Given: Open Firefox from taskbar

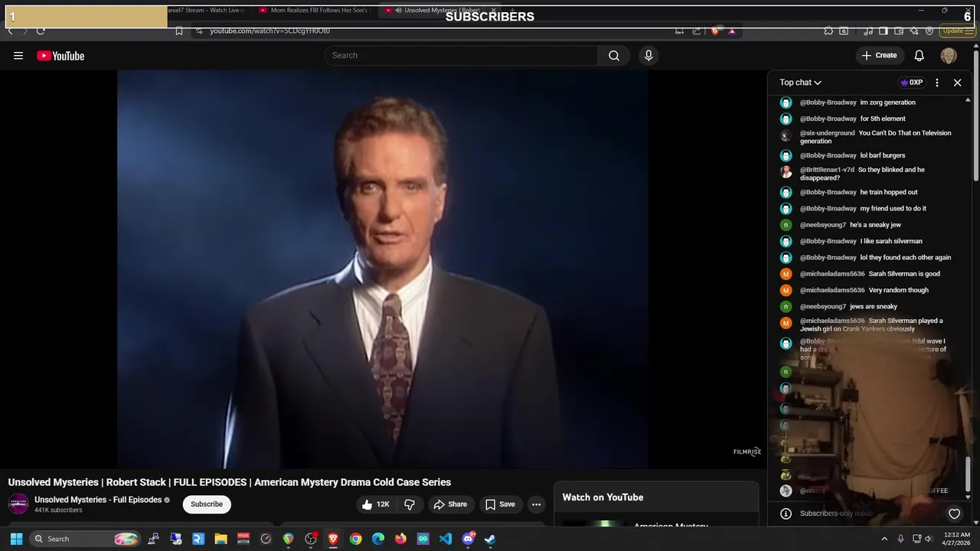Looking at the screenshot, I should pyautogui.click(x=400, y=539).
